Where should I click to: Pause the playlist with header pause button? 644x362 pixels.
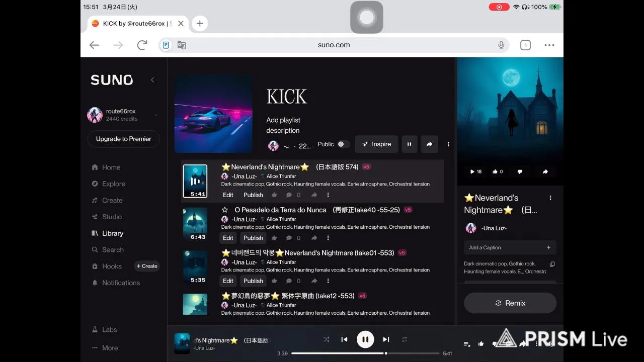(x=409, y=144)
